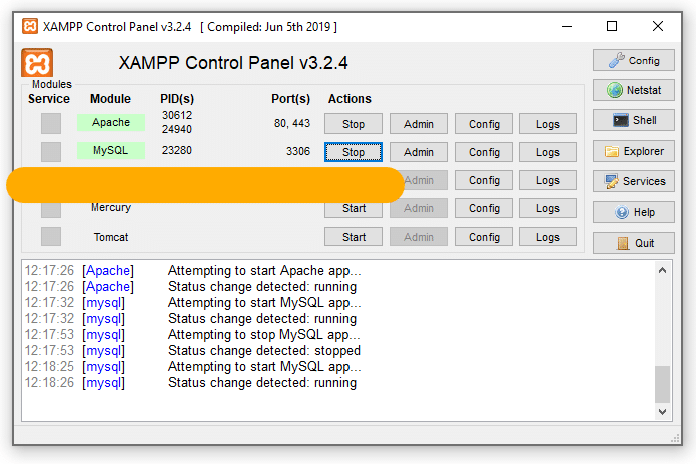
Task: Open Tomcat Config menu
Action: [484, 237]
